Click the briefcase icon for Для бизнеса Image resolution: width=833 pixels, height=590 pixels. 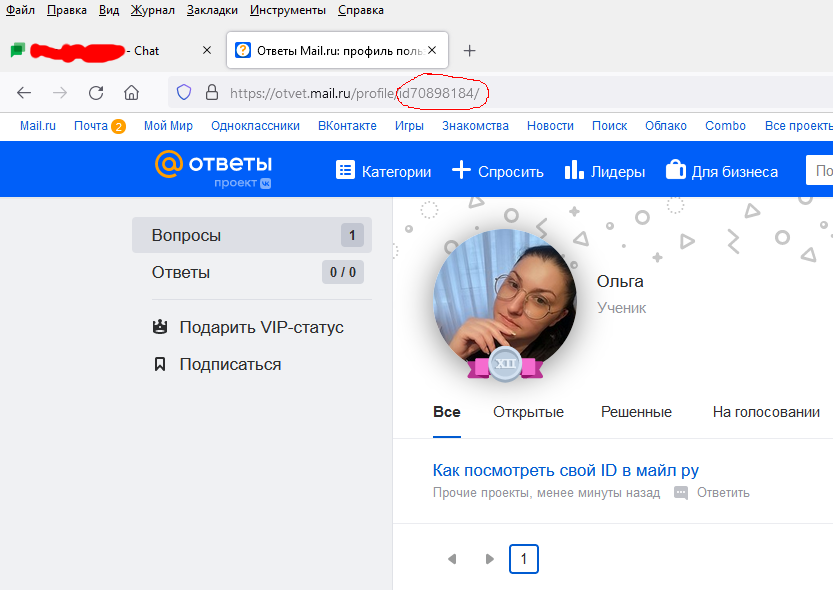[x=672, y=170]
